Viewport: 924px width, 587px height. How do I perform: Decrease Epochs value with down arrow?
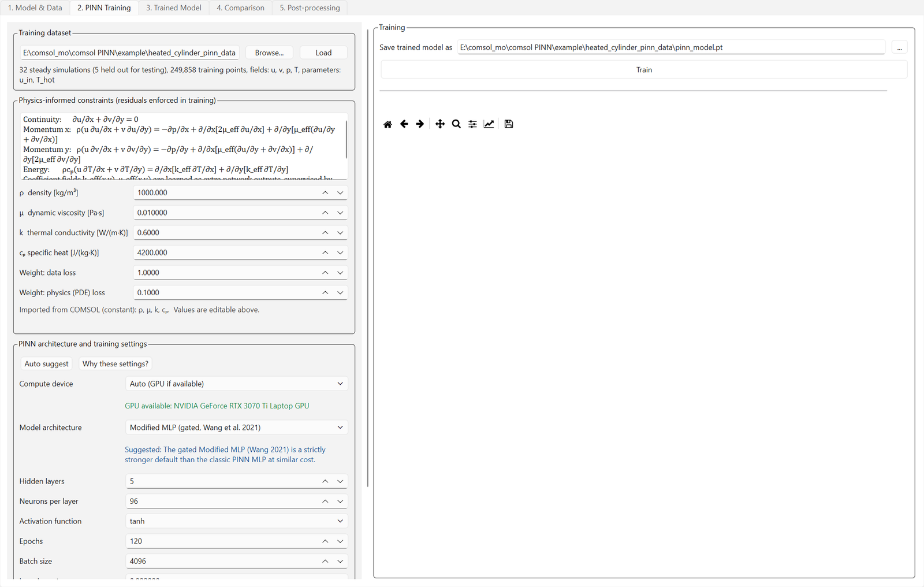coord(340,541)
